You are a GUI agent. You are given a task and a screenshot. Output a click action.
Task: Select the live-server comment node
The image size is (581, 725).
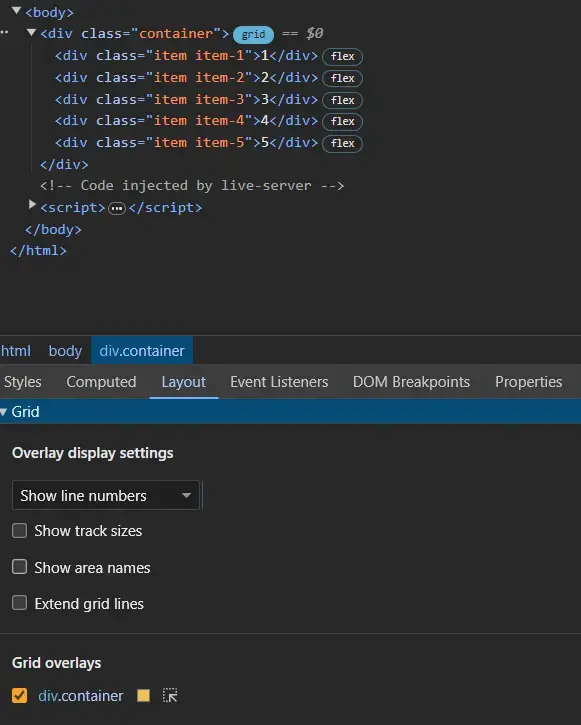click(x=192, y=186)
